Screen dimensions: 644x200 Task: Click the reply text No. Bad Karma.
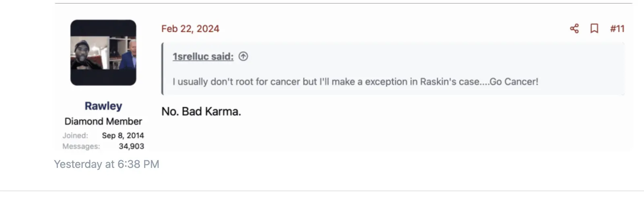pyautogui.click(x=201, y=111)
